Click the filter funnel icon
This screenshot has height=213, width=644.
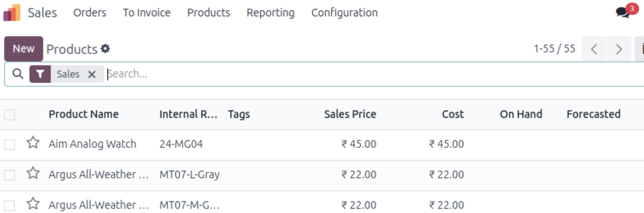[40, 74]
